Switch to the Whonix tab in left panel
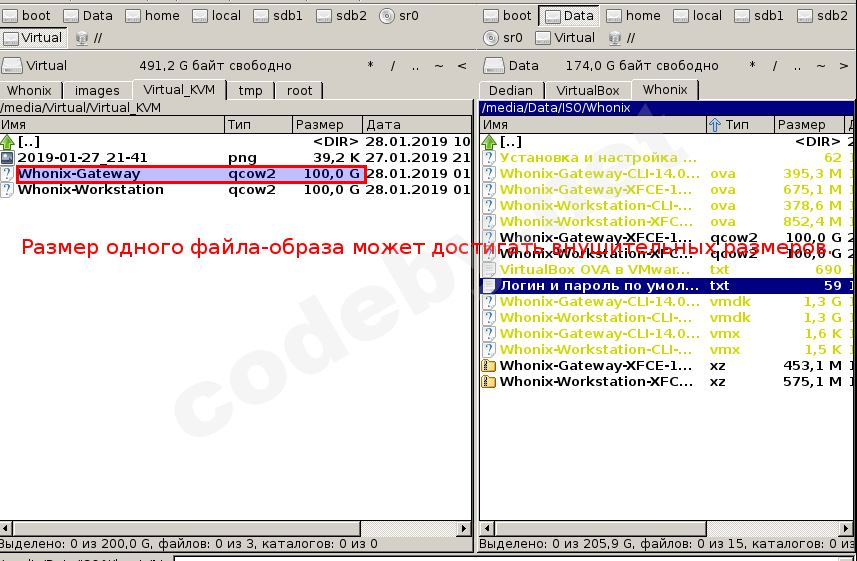The image size is (857, 561). pos(30,90)
